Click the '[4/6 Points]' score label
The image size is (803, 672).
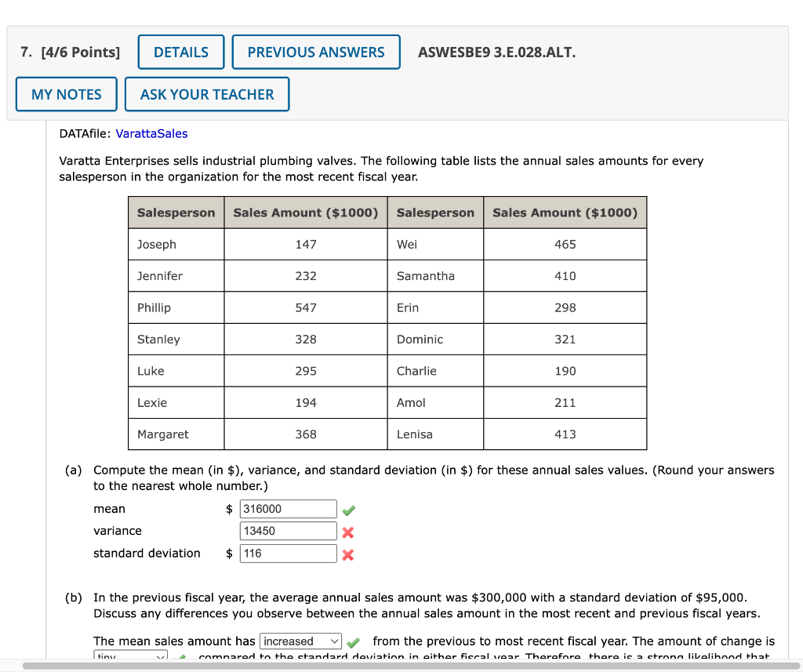[81, 53]
